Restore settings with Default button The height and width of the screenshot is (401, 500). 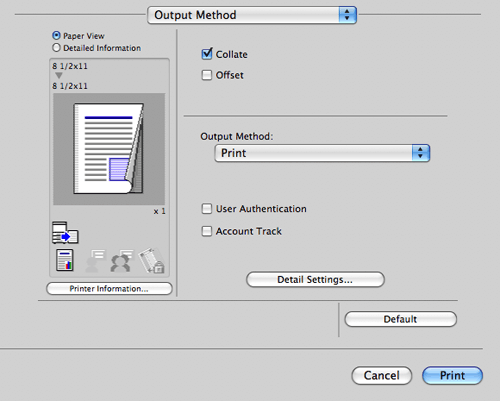(x=401, y=319)
